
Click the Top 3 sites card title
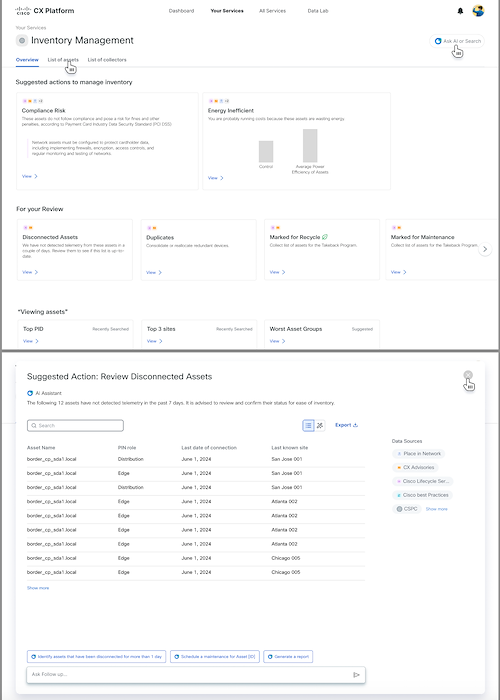[x=161, y=329]
